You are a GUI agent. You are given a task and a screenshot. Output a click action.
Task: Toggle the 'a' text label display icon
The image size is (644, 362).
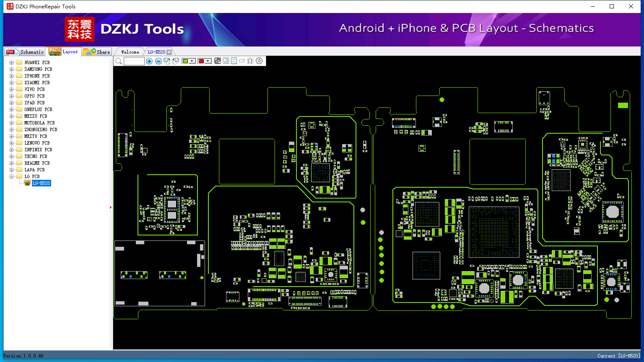[x=226, y=61]
